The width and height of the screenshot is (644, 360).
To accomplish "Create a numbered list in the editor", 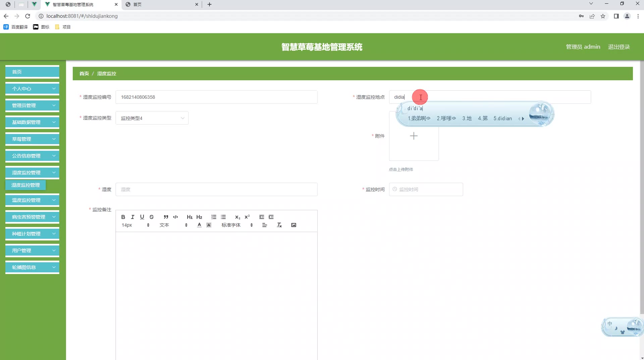I will tap(214, 217).
